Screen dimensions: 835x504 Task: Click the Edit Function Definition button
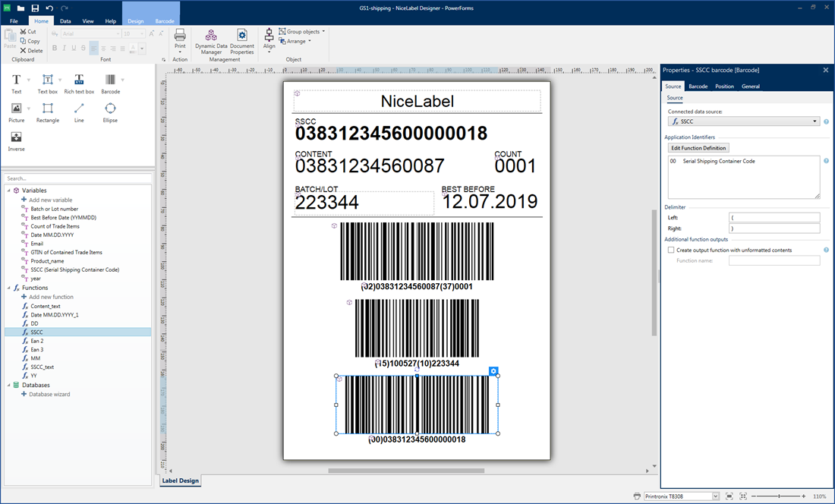click(x=698, y=148)
